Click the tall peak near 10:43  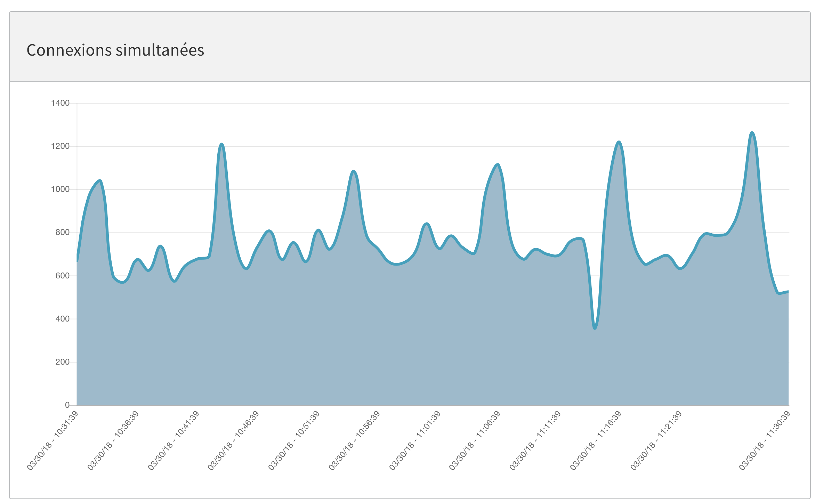click(x=222, y=144)
